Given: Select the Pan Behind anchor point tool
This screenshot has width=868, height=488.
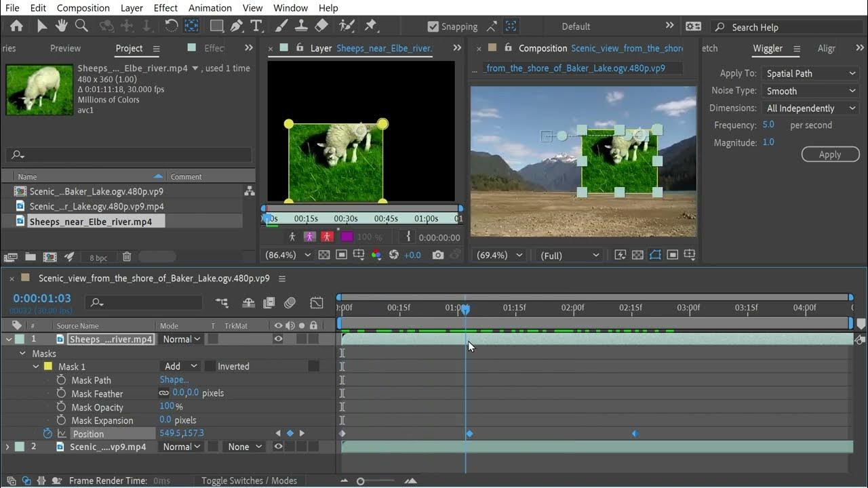Looking at the screenshot, I should [x=191, y=26].
